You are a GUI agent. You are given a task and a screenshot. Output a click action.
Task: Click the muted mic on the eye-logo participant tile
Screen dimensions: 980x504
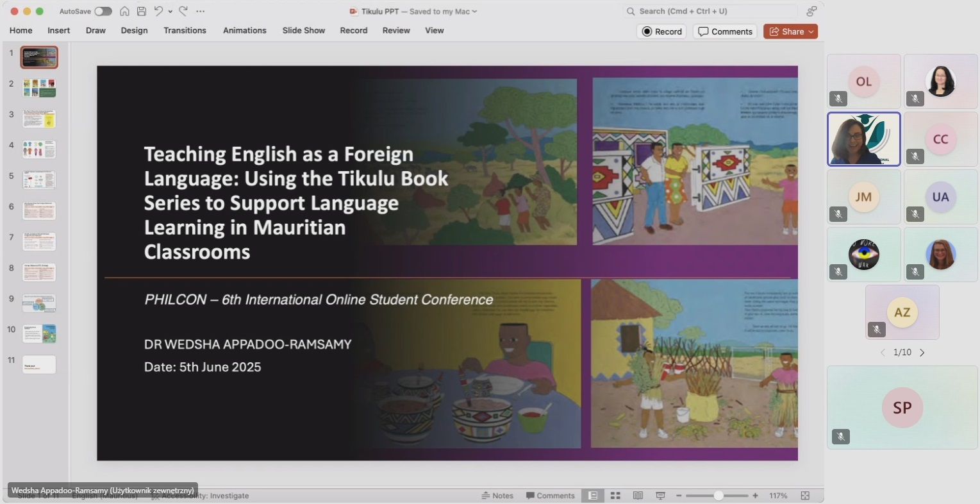(838, 272)
